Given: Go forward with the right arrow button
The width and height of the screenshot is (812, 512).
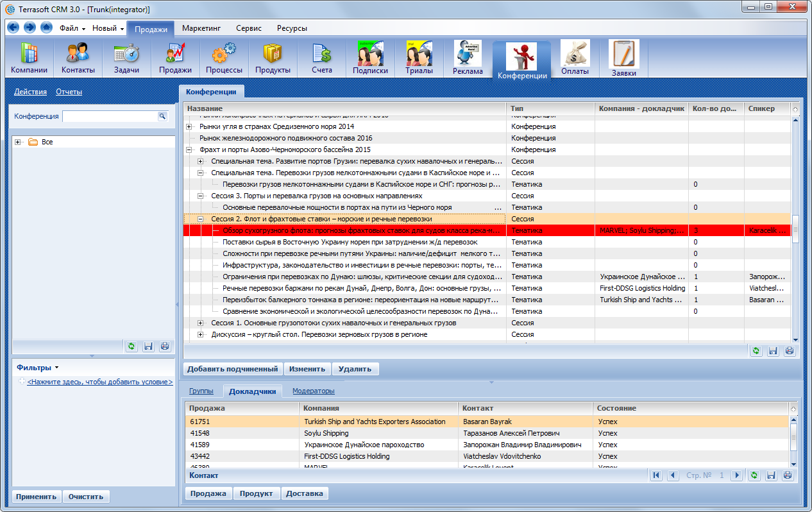Looking at the screenshot, I should click(30, 28).
